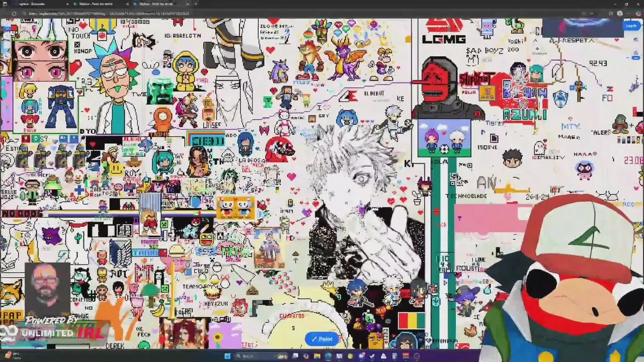The image size is (644, 362).
Task: Click the Cuphead and Mugman pixel art
Action: click(235, 207)
